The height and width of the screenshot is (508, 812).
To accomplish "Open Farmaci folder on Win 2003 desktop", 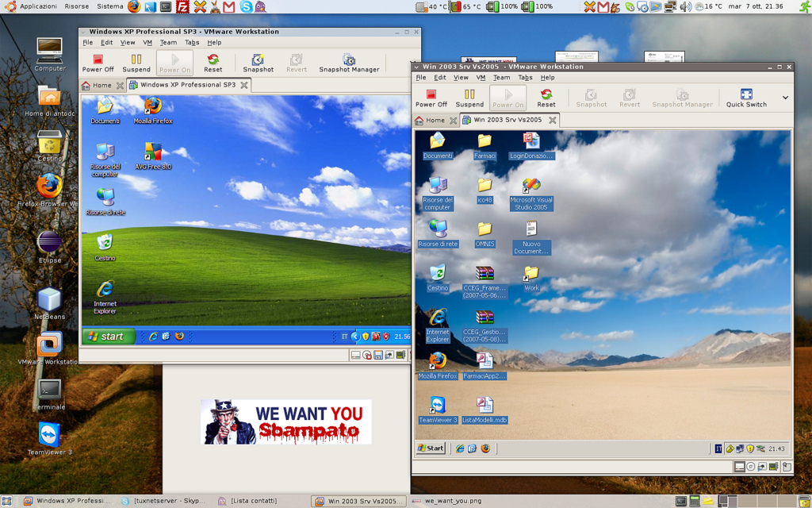I will [x=485, y=145].
